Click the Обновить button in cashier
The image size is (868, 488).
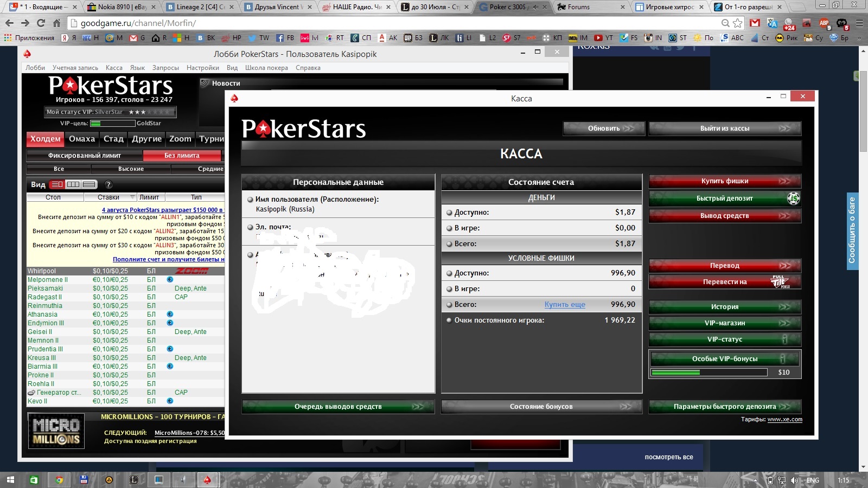pos(604,129)
